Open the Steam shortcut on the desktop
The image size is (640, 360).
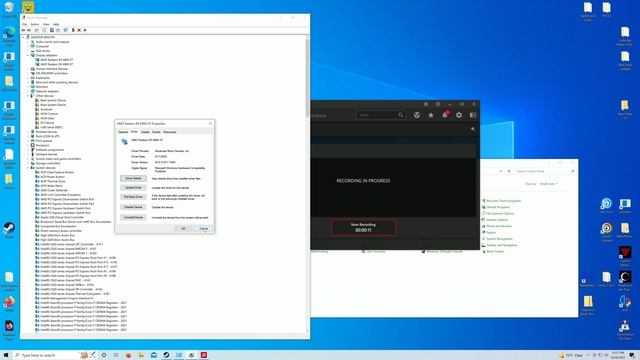point(9,230)
